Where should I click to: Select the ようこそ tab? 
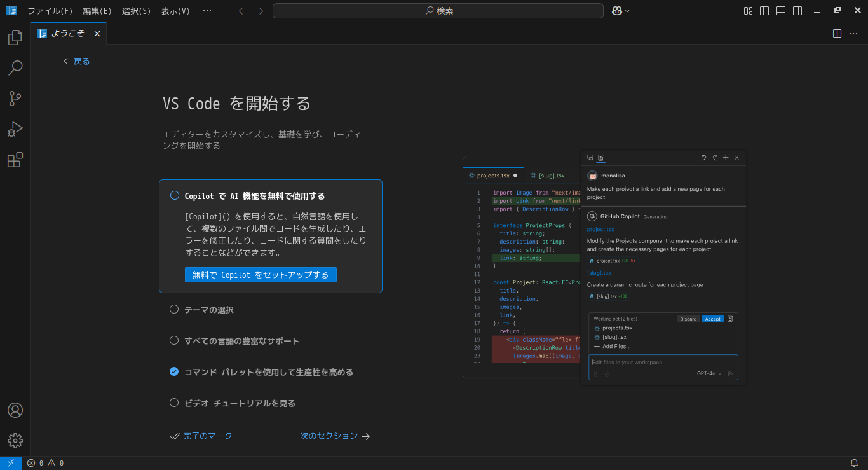[x=68, y=33]
